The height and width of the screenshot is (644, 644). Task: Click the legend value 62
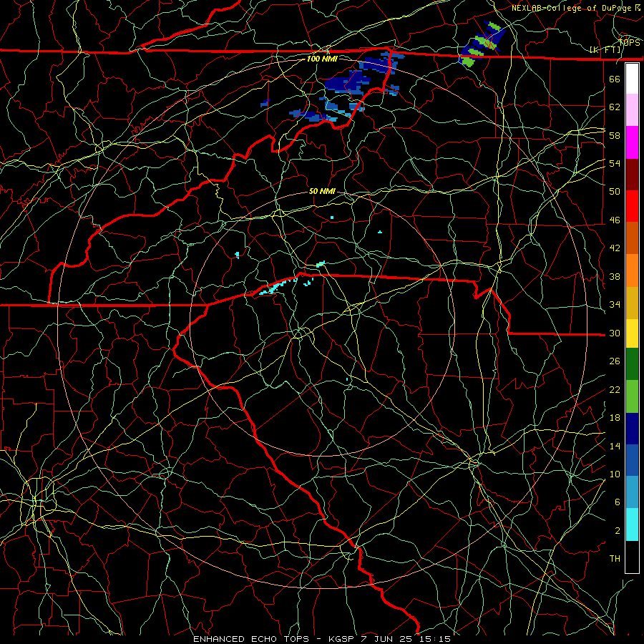coord(615,107)
